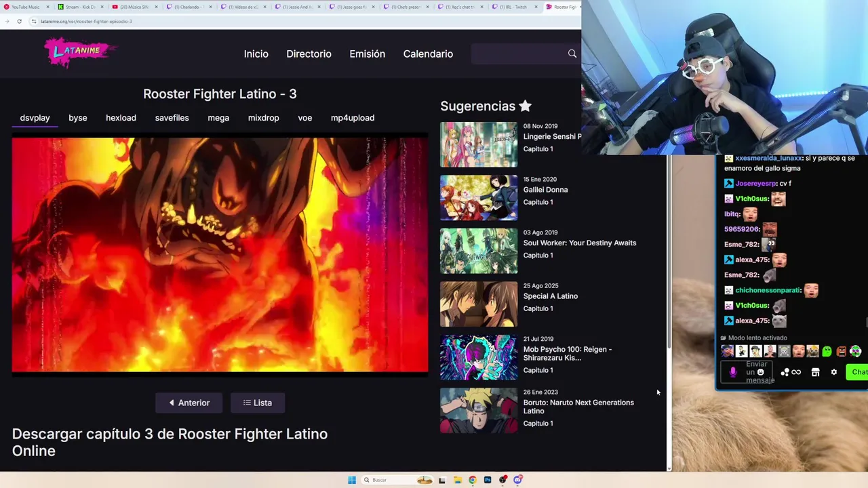Select the skull and crossbones emote
Image resolution: width=868 pixels, height=488 pixels.
(x=784, y=351)
